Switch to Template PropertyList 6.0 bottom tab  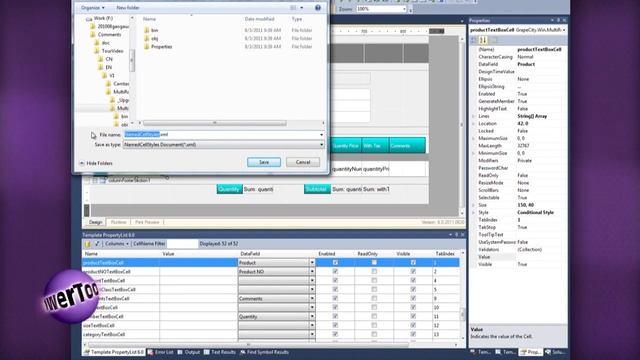114,352
